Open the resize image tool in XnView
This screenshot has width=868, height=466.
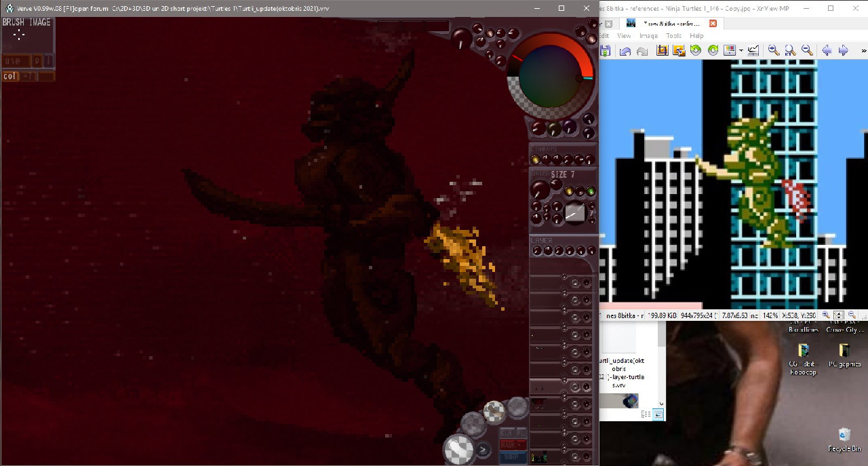[x=679, y=50]
